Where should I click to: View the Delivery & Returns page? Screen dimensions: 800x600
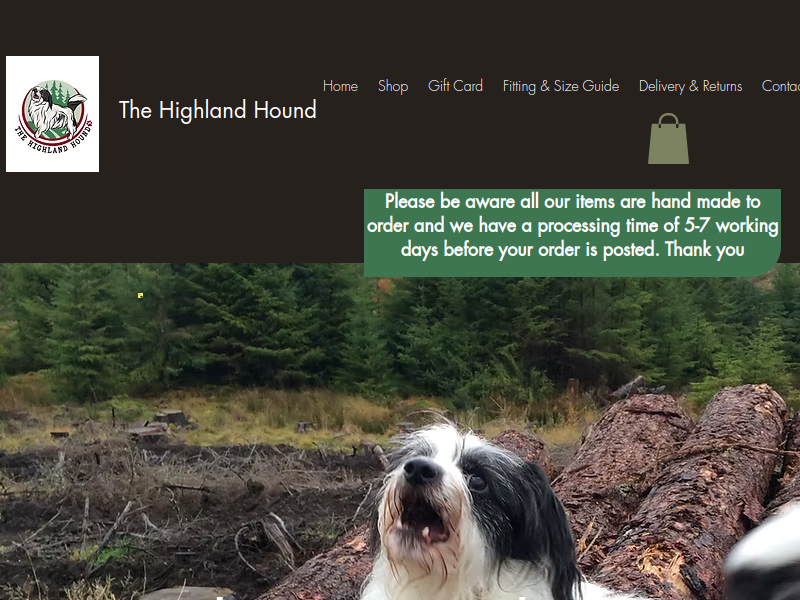pyautogui.click(x=690, y=86)
